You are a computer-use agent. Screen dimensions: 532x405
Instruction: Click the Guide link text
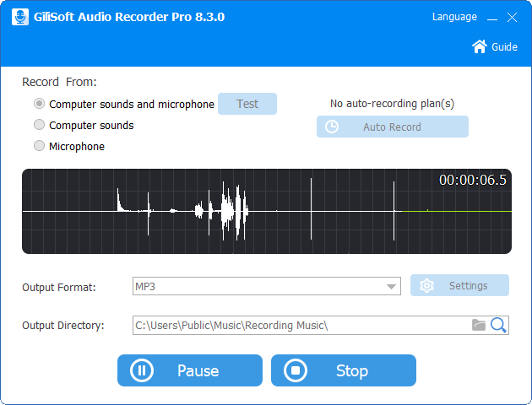pos(504,46)
